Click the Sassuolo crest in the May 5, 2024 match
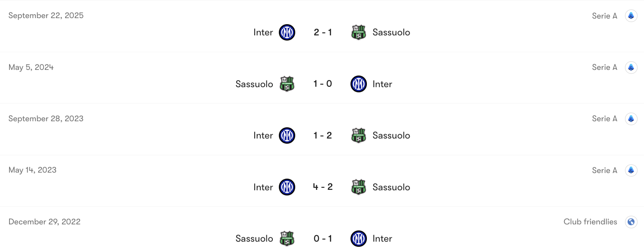The width and height of the screenshot is (644, 252). pos(286,84)
